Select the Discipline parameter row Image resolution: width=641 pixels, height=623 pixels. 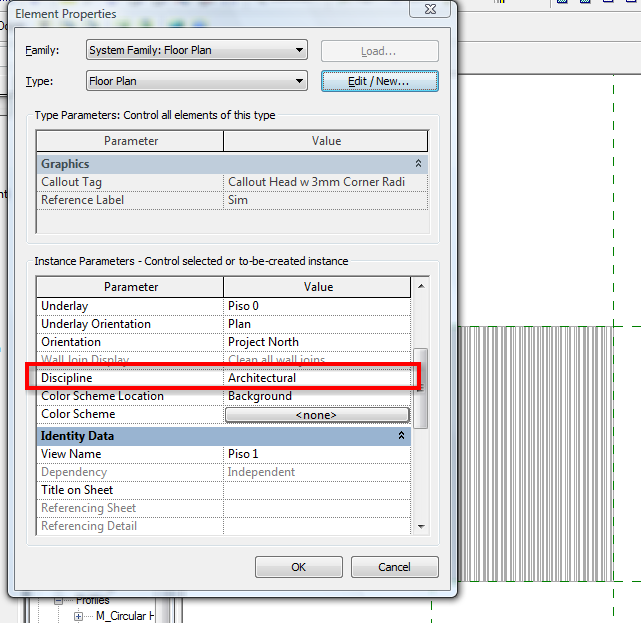[223, 378]
